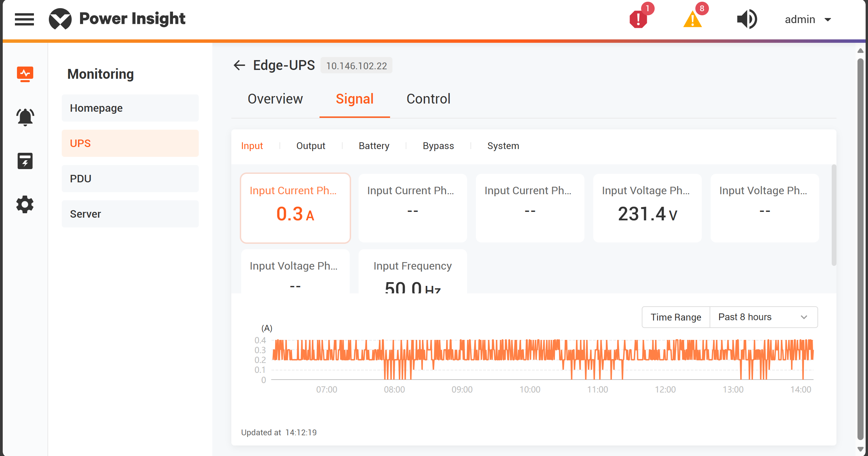Open the alarm bell sidebar icon
The image size is (868, 456).
tap(25, 117)
